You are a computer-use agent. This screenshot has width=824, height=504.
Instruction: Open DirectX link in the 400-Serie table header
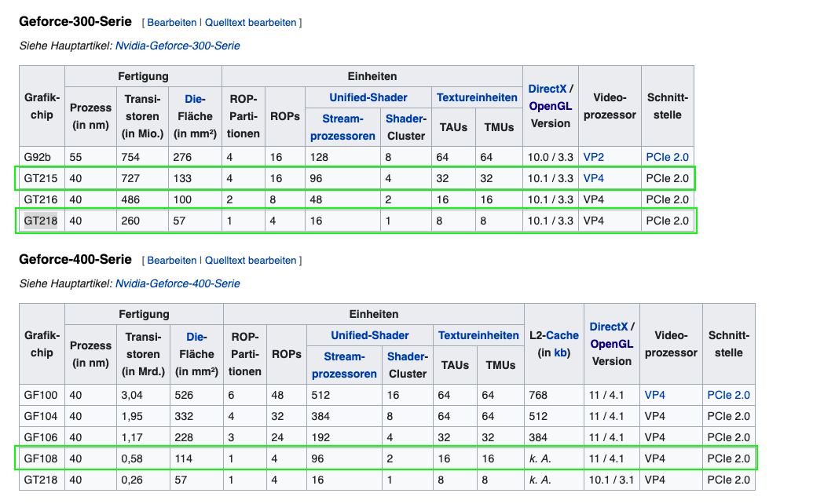(609, 327)
